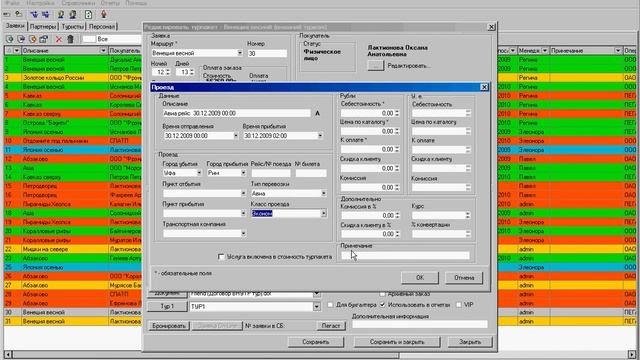This screenshot has width=640, height=360.
Task: Click OK in the Проезд dialog
Action: coord(420,278)
